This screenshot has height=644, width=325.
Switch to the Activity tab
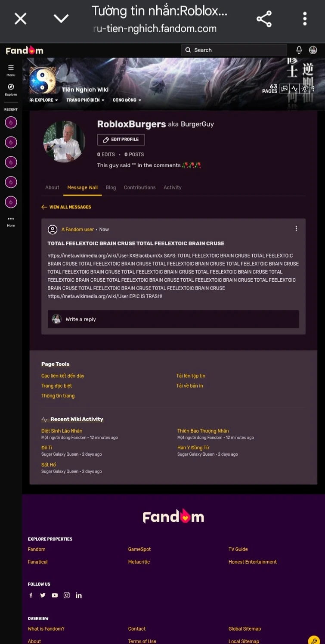pyautogui.click(x=172, y=187)
